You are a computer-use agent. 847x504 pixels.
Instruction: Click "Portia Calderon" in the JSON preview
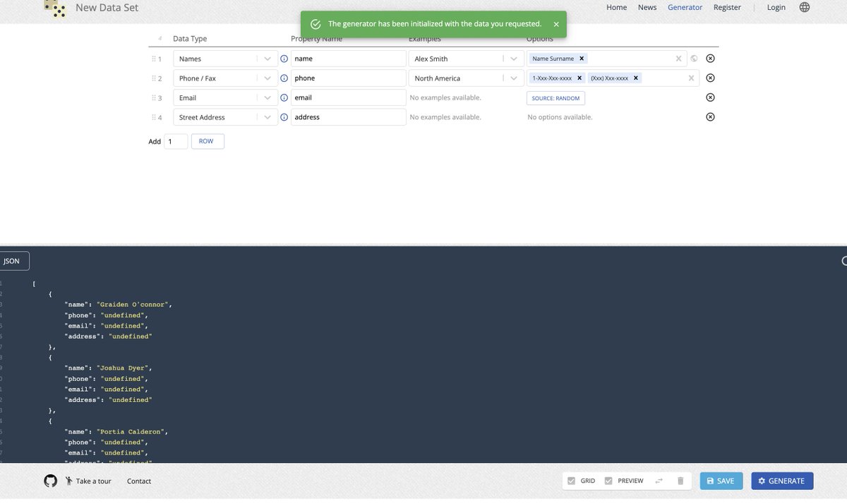[131, 431]
